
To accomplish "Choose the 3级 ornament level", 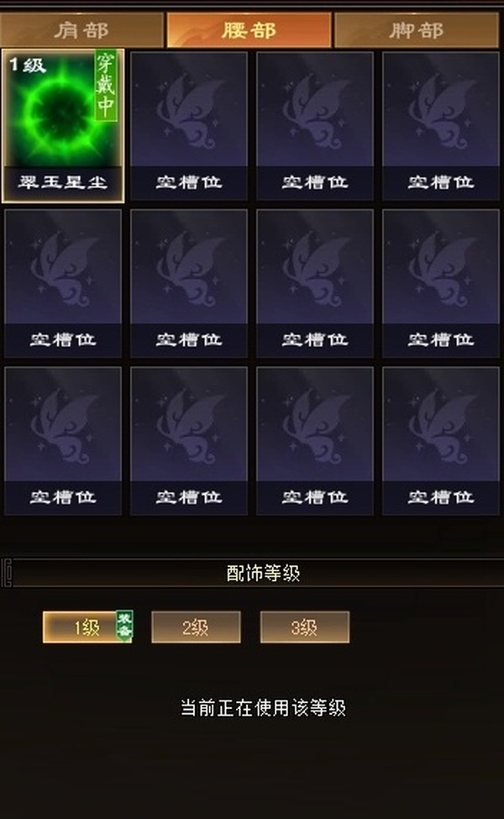I will pos(304,627).
